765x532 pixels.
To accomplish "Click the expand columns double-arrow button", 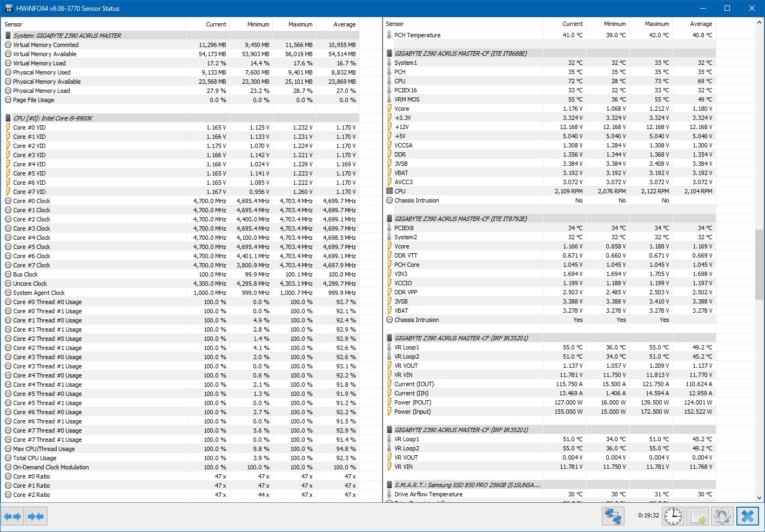I will 12,516.
